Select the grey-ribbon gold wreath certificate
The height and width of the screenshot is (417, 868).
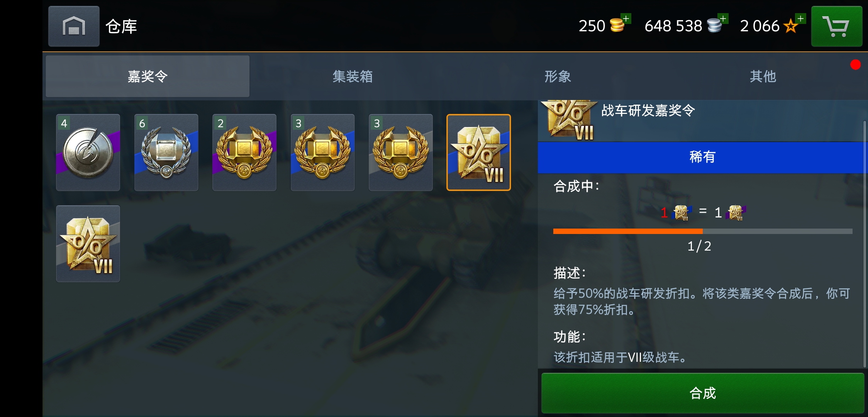(401, 153)
